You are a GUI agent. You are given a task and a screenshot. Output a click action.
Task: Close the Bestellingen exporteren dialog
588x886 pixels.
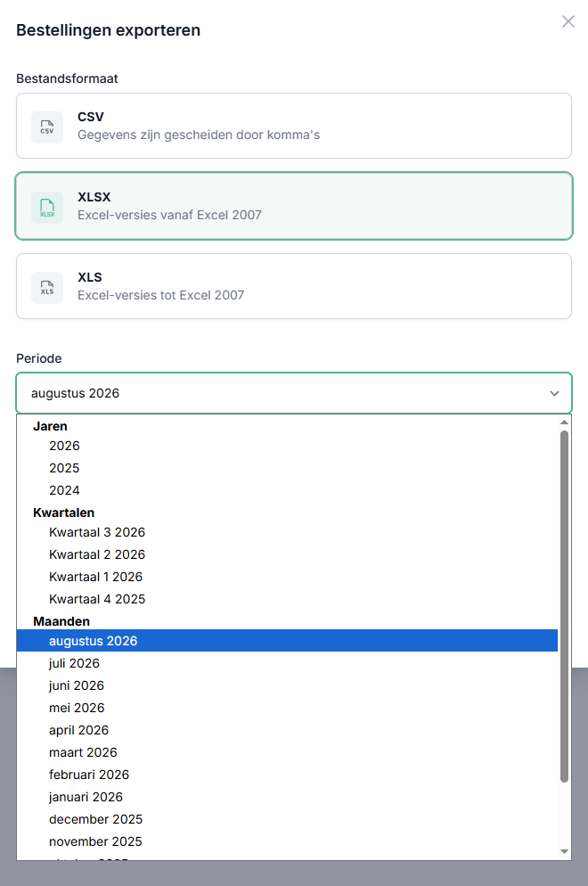coord(568,21)
